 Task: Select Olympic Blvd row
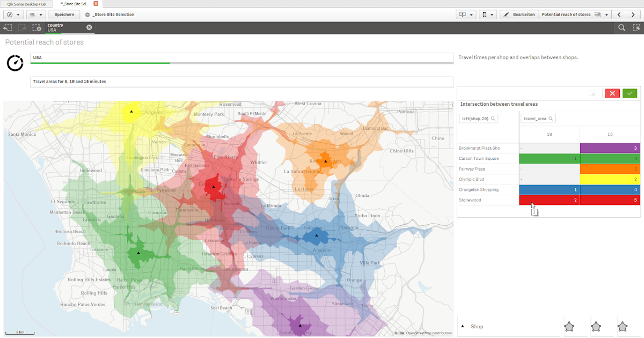(x=488, y=179)
